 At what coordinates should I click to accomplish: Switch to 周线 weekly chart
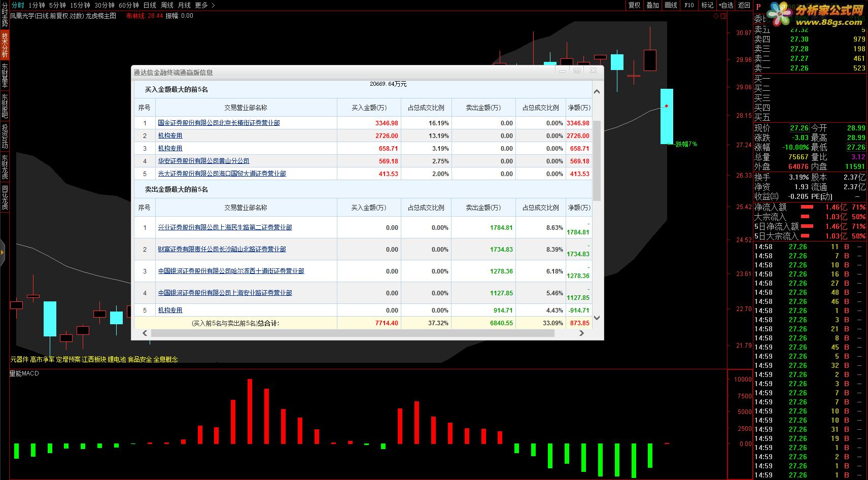(x=167, y=5)
